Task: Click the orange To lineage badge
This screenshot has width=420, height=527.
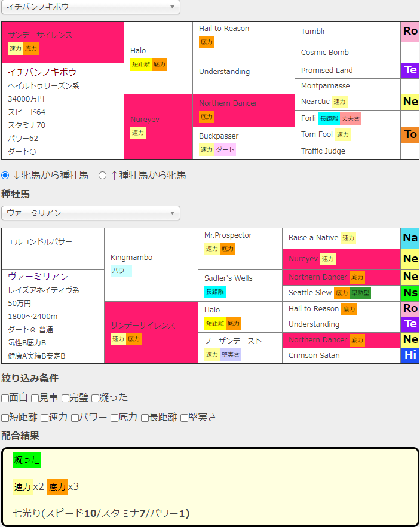Action: click(x=410, y=134)
